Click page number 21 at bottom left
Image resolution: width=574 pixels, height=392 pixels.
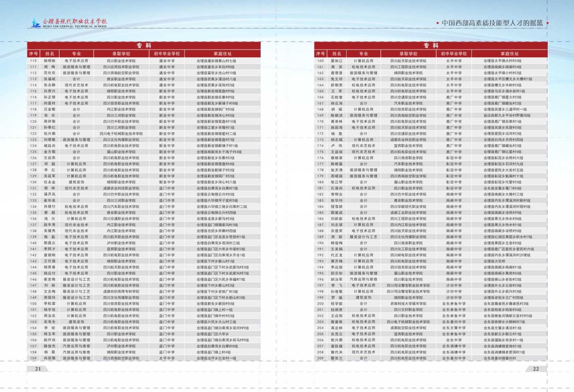pyautogui.click(x=38, y=369)
